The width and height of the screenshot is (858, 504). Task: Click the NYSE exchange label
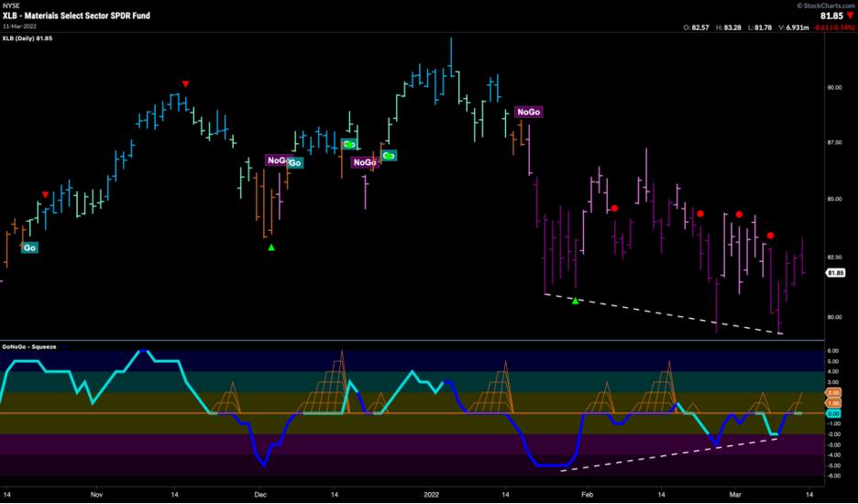tap(12, 5)
